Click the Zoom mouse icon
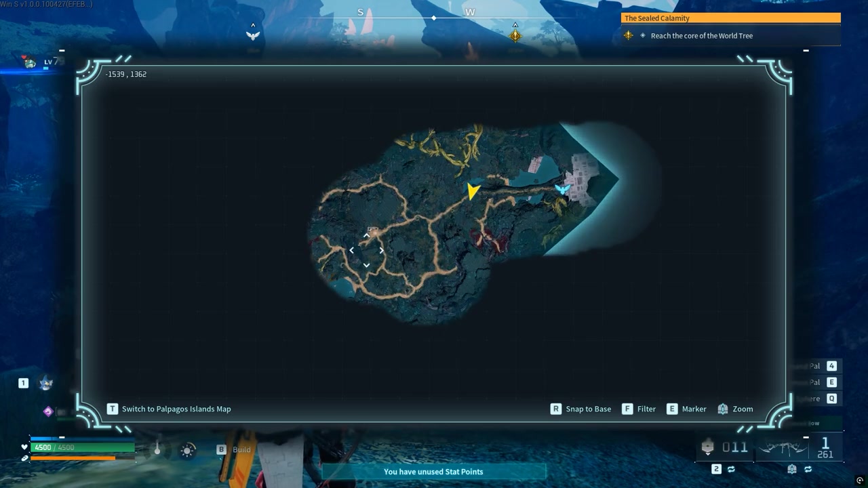868x488 pixels. (723, 409)
